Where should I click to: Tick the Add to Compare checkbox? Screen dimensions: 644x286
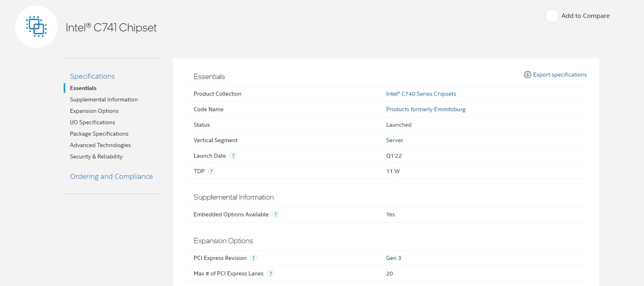coord(552,16)
